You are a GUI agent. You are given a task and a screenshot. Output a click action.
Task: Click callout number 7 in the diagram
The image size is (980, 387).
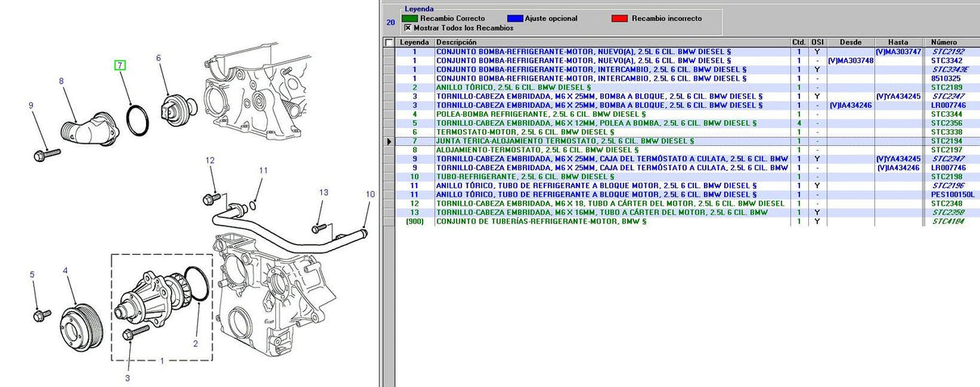(119, 65)
